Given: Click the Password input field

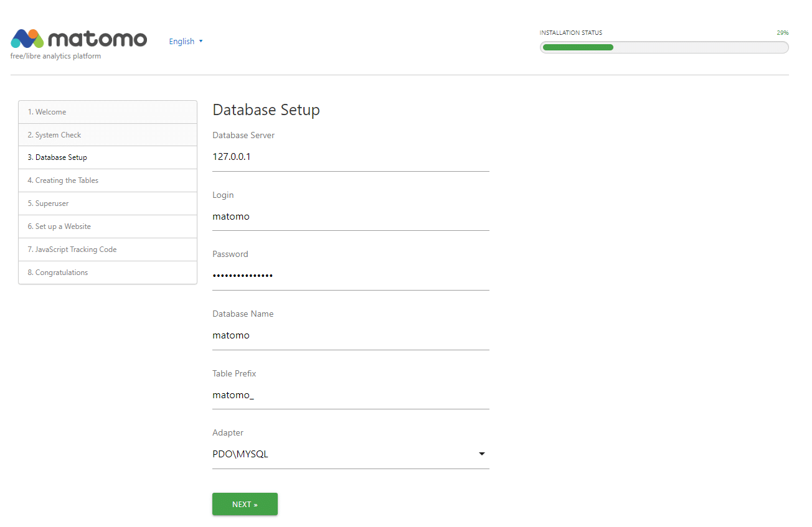Looking at the screenshot, I should point(351,276).
